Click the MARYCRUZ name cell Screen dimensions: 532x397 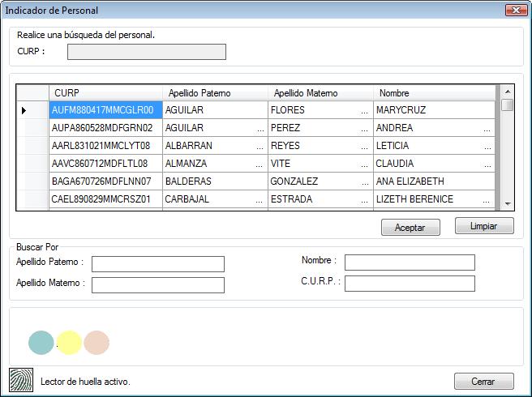[435, 110]
